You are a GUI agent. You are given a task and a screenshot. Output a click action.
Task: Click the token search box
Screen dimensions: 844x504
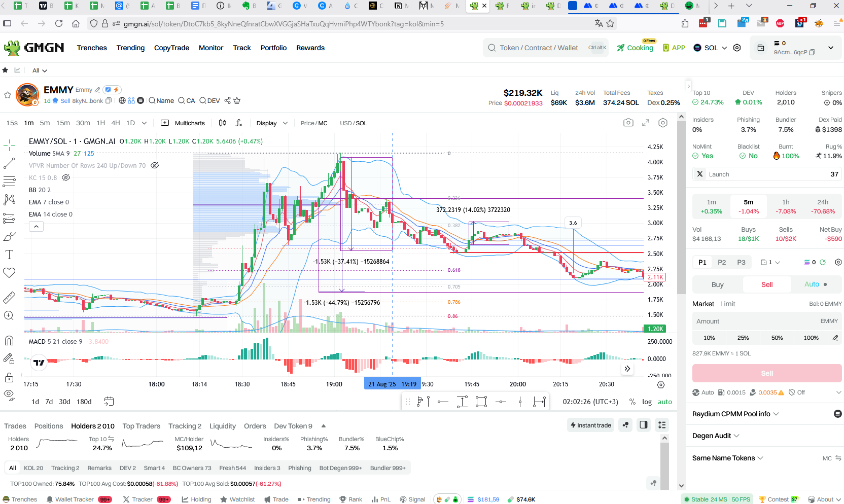pos(545,48)
